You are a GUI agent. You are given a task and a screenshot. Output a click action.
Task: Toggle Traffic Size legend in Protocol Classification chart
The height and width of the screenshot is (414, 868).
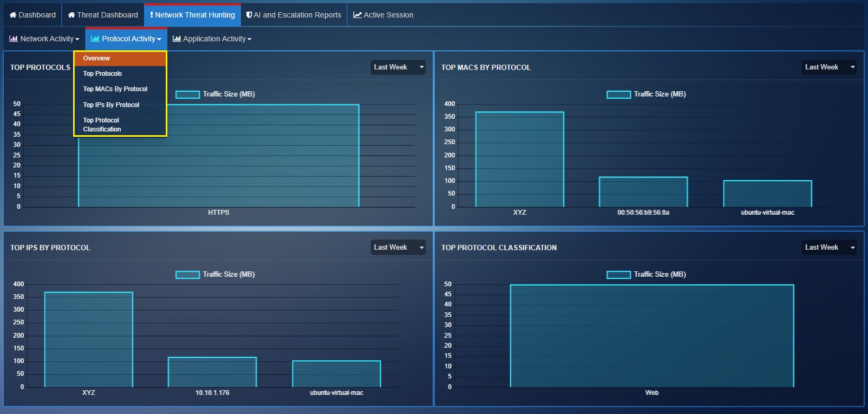pos(647,275)
